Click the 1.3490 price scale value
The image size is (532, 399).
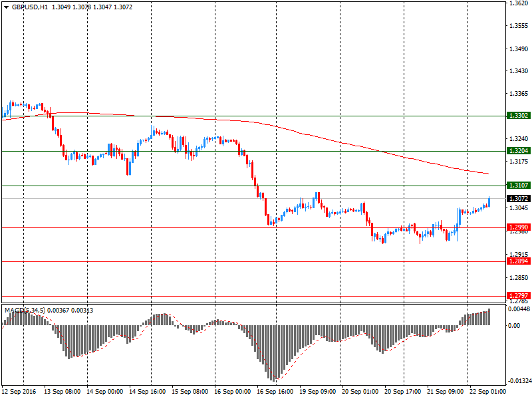[x=519, y=49]
